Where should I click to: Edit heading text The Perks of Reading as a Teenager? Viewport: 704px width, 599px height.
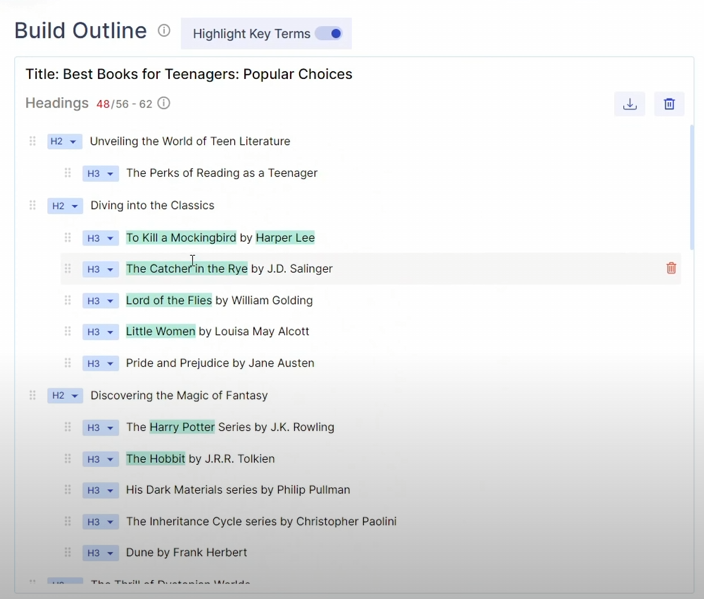pyautogui.click(x=222, y=173)
